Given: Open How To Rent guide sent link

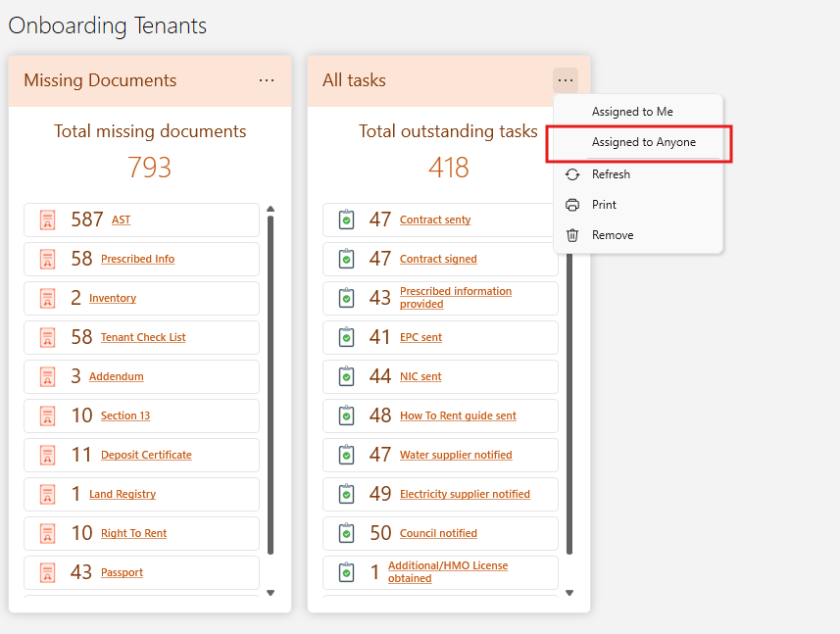Looking at the screenshot, I should (458, 415).
